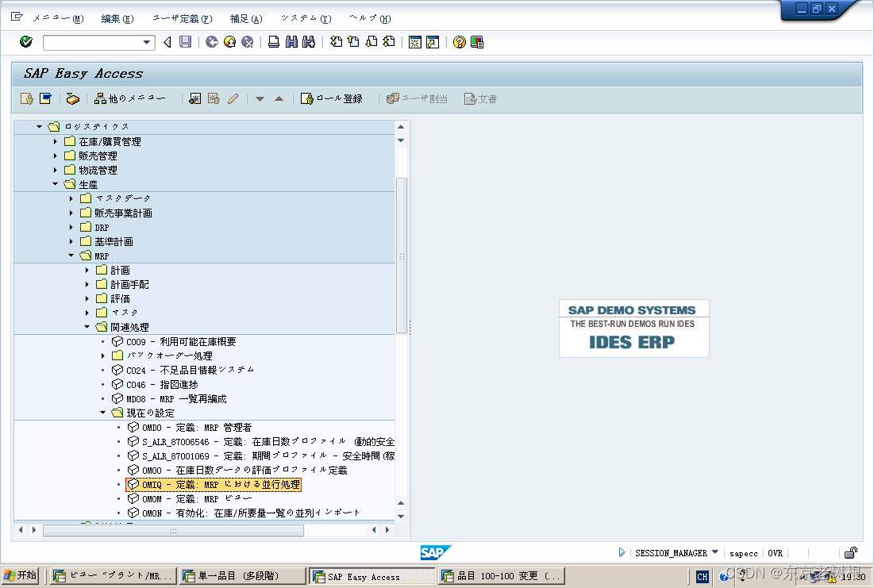Image resolution: width=874 pixels, height=588 pixels.
Task: Click the SAP Menu icon
Action: (x=46, y=98)
